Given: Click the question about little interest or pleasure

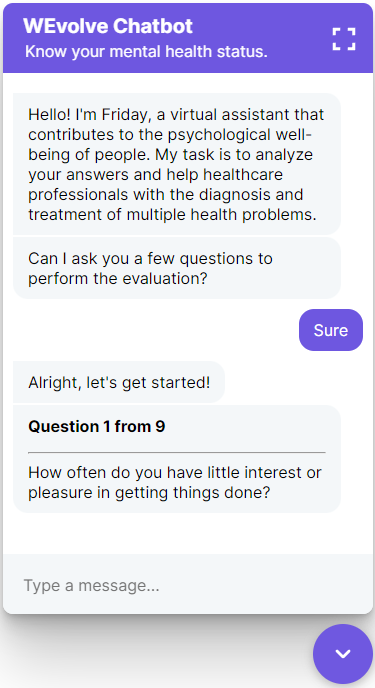Looking at the screenshot, I should [x=175, y=483].
